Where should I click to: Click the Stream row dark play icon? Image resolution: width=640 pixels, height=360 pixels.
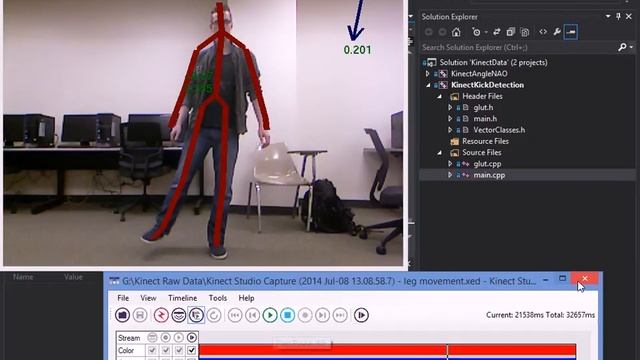191,338
